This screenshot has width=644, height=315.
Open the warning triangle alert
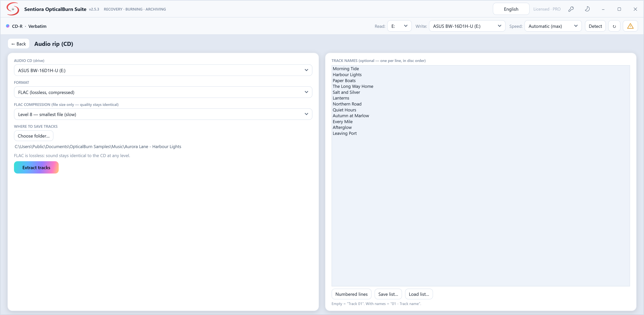point(630,26)
